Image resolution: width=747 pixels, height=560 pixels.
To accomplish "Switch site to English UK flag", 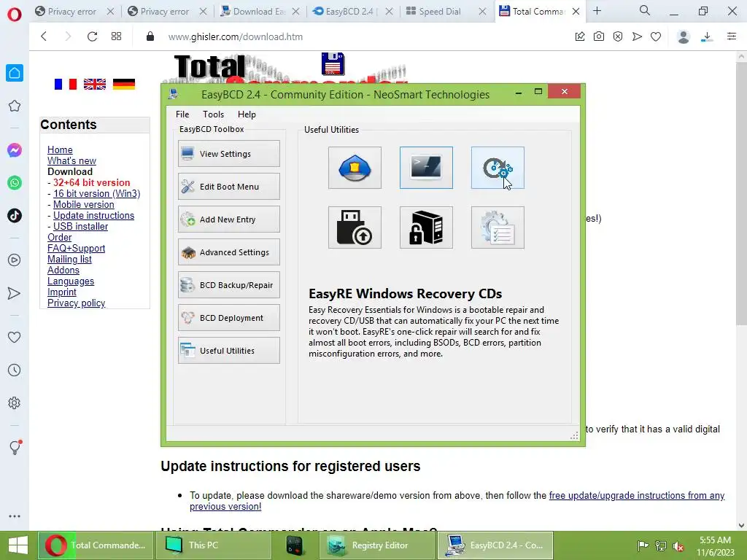I will (95, 85).
